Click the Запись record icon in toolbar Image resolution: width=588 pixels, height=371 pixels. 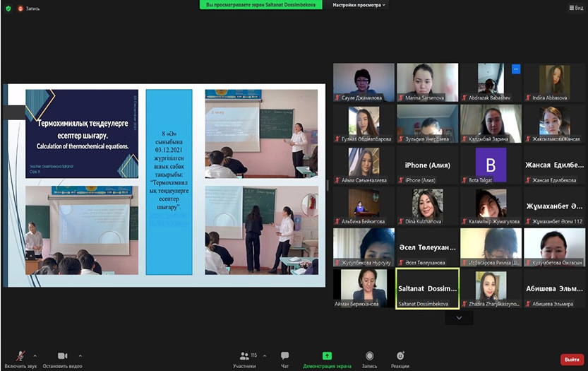click(369, 356)
